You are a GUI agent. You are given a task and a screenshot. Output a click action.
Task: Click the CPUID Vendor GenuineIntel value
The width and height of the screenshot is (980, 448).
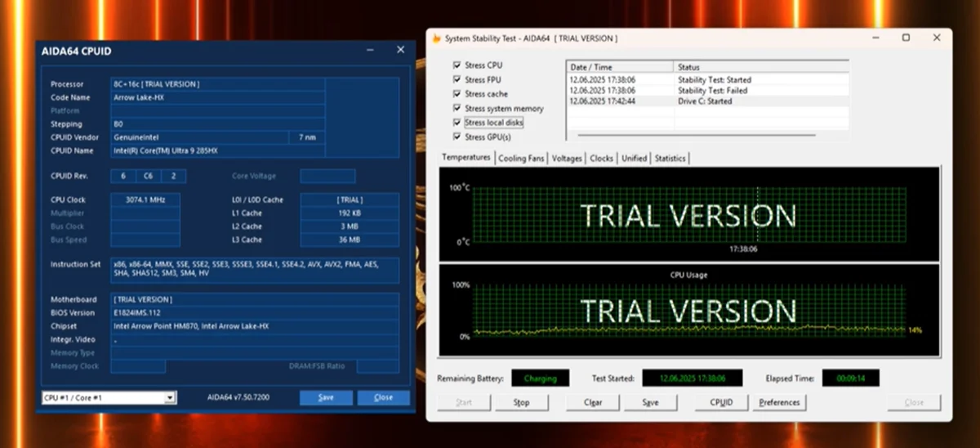(x=199, y=137)
